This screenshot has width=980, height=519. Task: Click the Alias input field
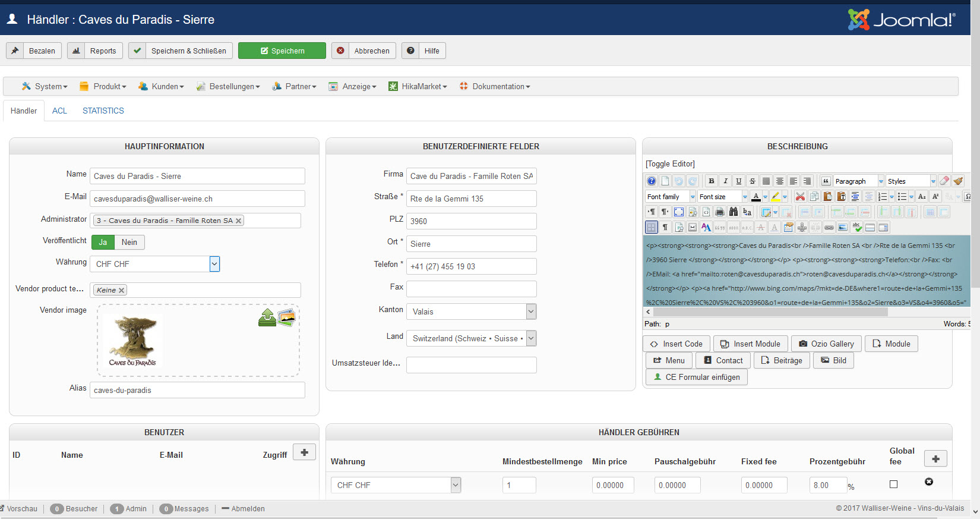point(197,390)
